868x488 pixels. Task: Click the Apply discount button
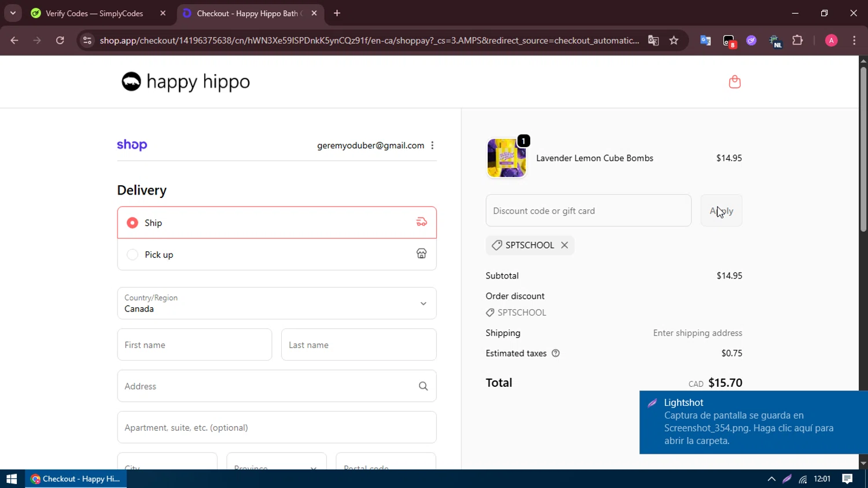point(721,211)
